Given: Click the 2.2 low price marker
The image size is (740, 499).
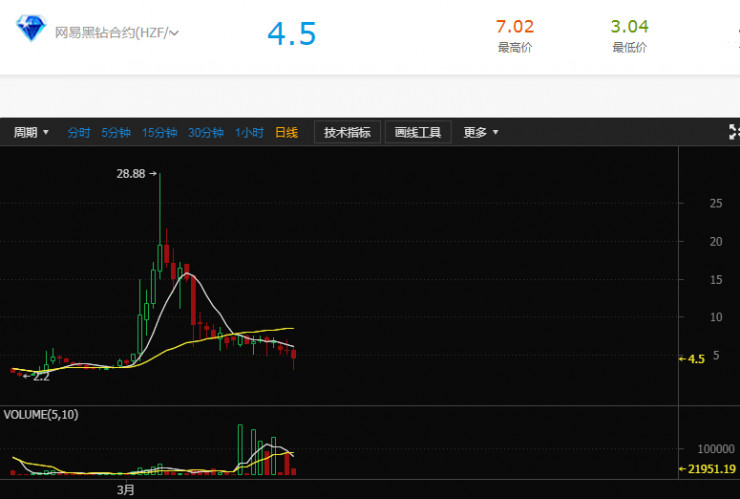Looking at the screenshot, I should 40,377.
